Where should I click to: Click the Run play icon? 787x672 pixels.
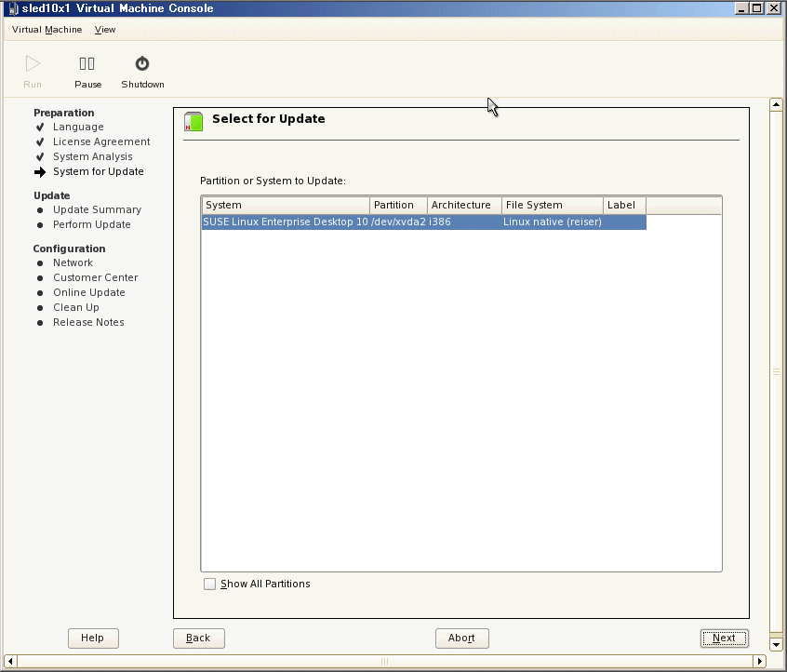tap(33, 64)
